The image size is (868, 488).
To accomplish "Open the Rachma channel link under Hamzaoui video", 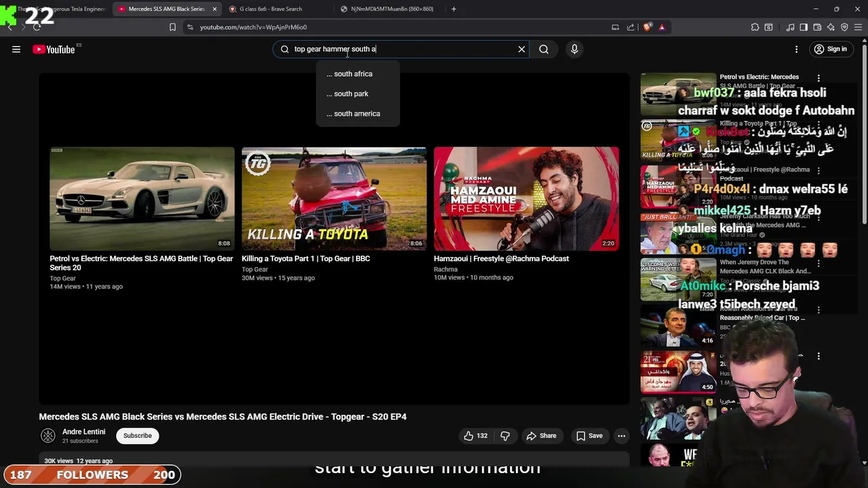I will pyautogui.click(x=446, y=269).
